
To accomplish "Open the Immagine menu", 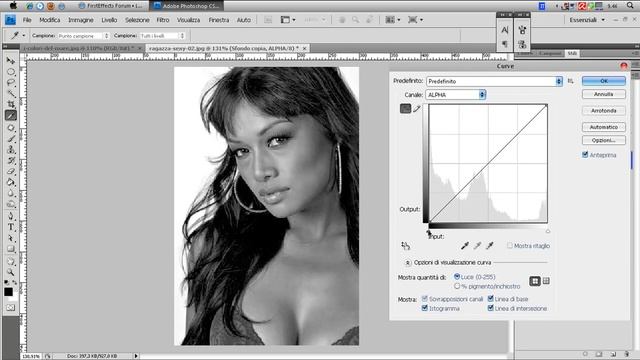I will coord(80,20).
